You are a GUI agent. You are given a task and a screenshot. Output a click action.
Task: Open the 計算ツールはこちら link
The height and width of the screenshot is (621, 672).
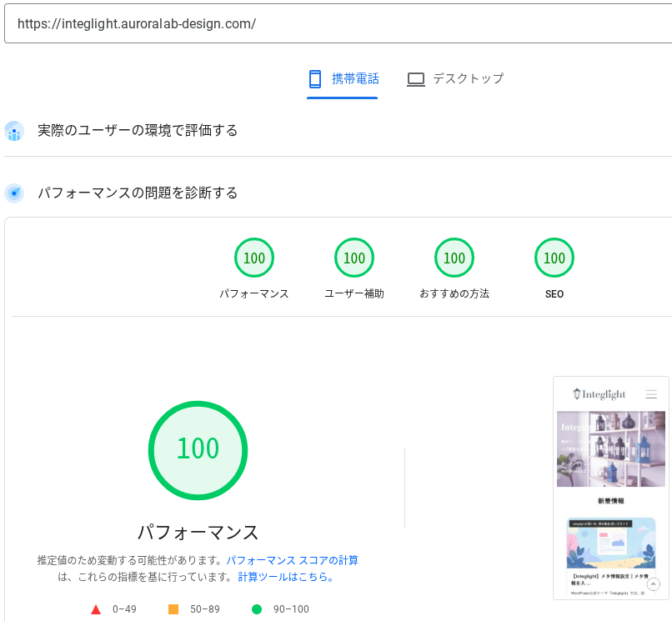click(x=286, y=577)
